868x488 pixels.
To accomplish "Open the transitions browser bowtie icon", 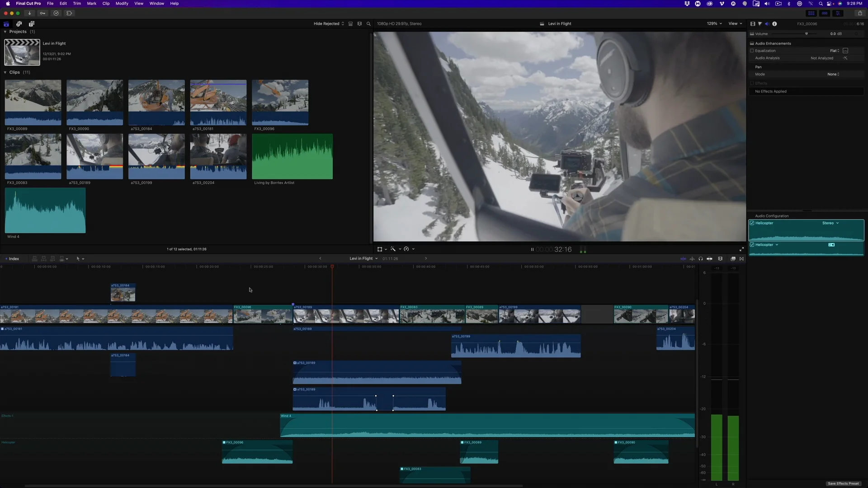I will coord(741,259).
